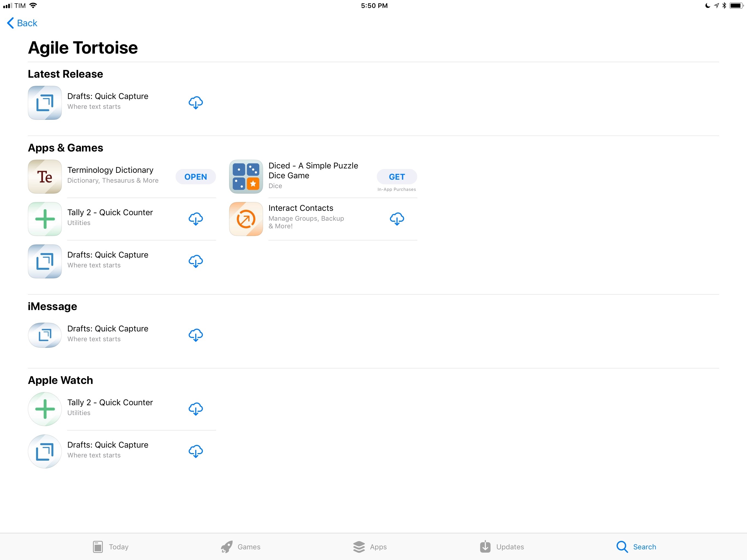Tap the location services arrow icon

(716, 5)
